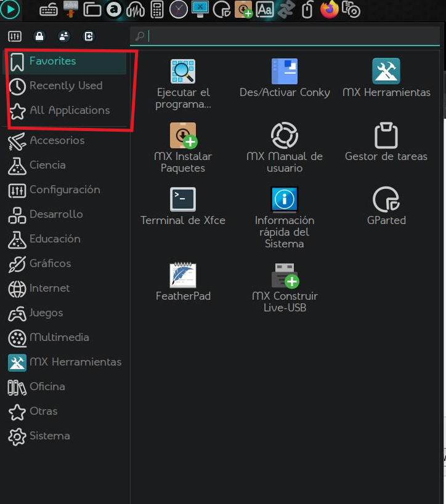The width and height of the screenshot is (446, 504).
Task: Open the Juegos category
Action: (x=65, y=313)
